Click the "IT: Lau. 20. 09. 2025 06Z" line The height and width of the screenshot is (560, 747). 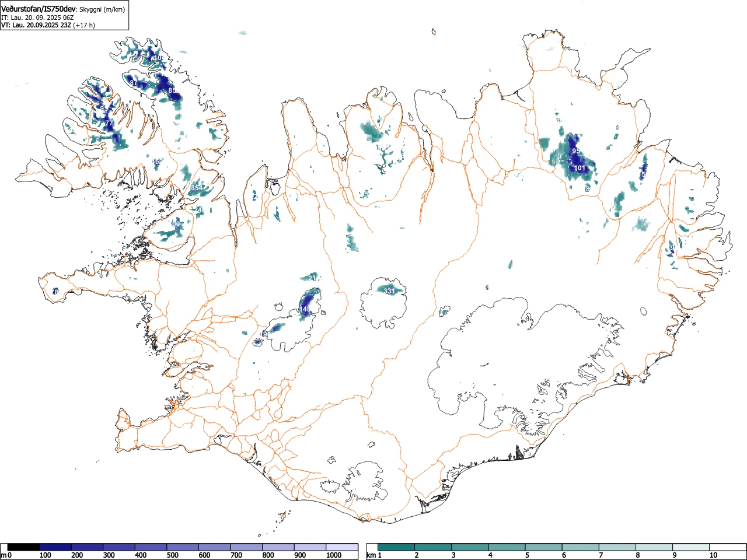(37, 17)
